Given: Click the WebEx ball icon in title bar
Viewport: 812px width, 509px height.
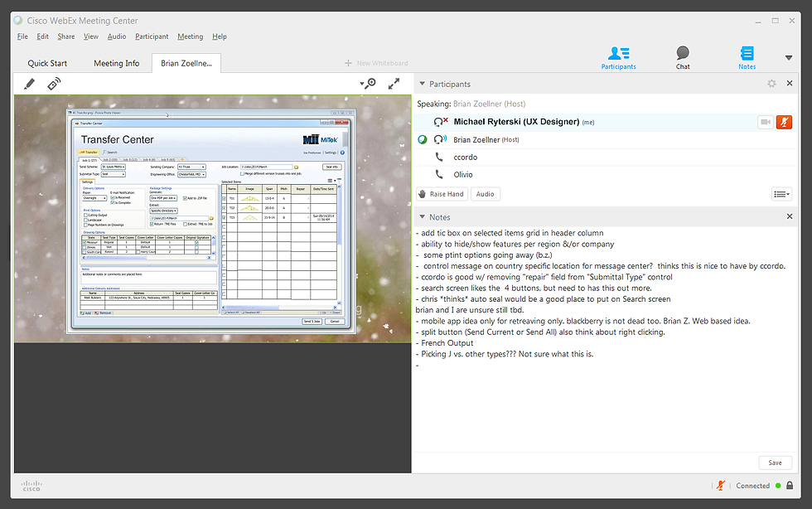Looking at the screenshot, I should pos(18,21).
